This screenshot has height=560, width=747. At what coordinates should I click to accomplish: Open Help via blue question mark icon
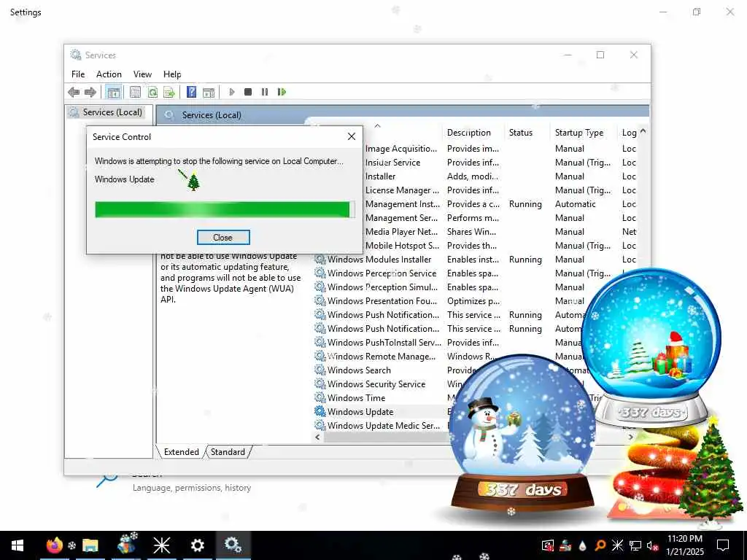(x=191, y=92)
